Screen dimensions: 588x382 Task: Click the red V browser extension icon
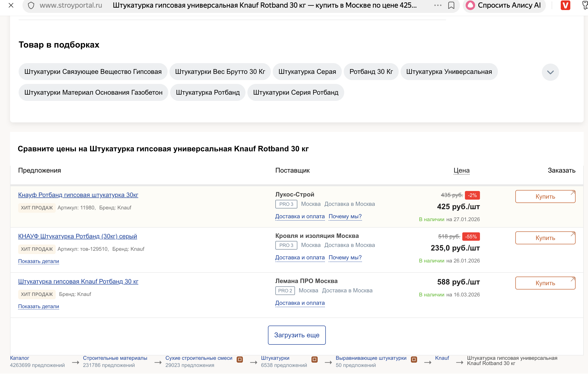point(565,5)
